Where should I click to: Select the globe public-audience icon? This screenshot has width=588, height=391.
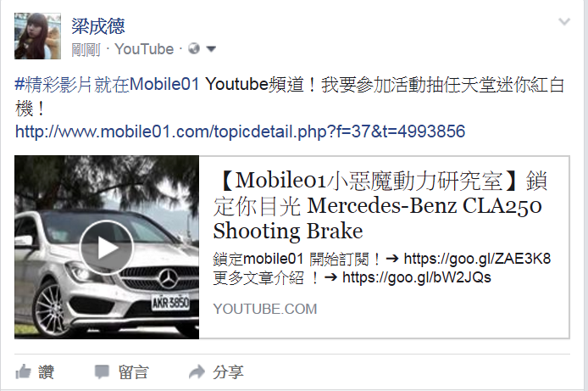(x=194, y=48)
